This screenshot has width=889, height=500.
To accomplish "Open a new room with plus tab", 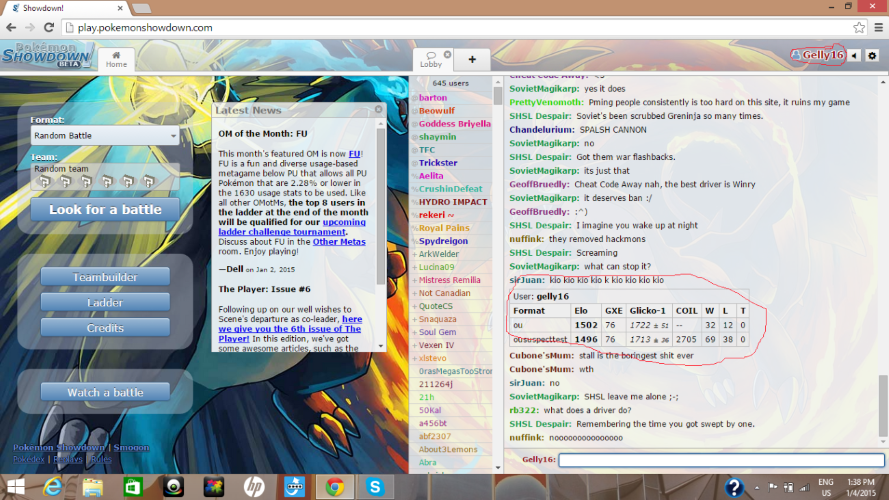I will (x=472, y=59).
